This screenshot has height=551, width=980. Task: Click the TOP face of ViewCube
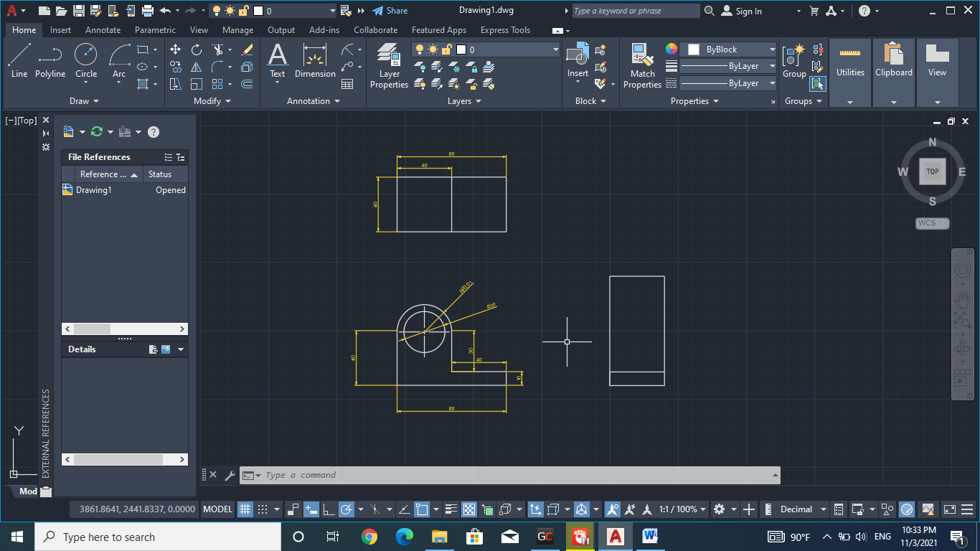[932, 171]
